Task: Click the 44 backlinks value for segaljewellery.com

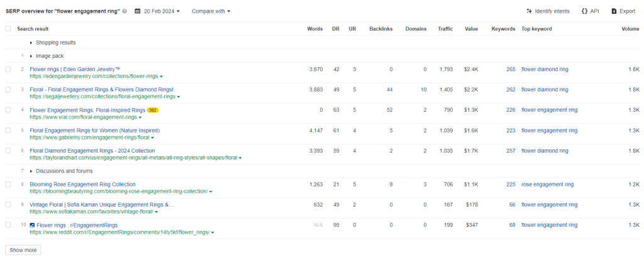Action: [389, 90]
